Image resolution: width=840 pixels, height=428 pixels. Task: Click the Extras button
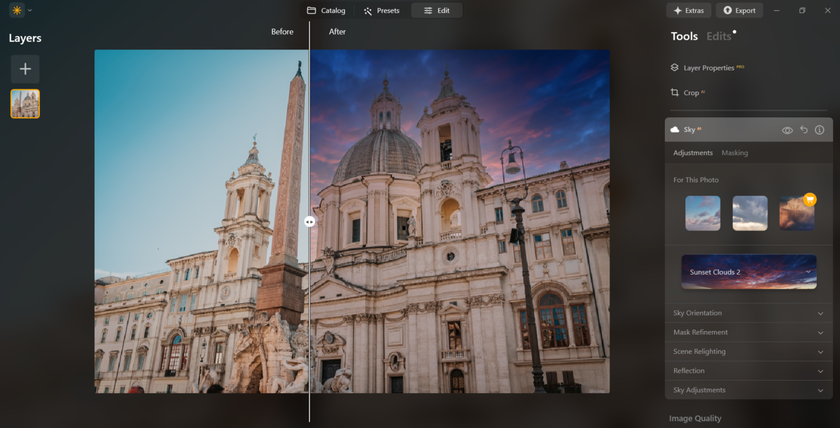click(x=688, y=10)
